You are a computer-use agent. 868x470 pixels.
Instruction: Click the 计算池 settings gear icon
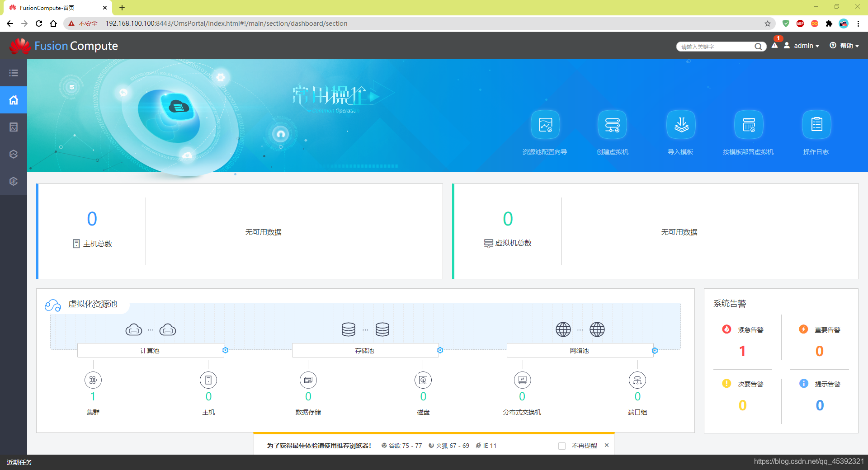[225, 350]
